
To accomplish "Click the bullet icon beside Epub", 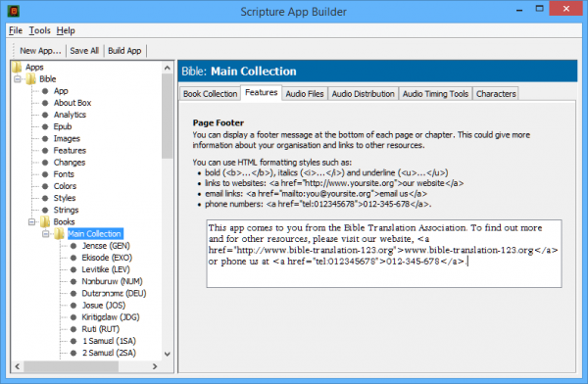I will [x=45, y=126].
